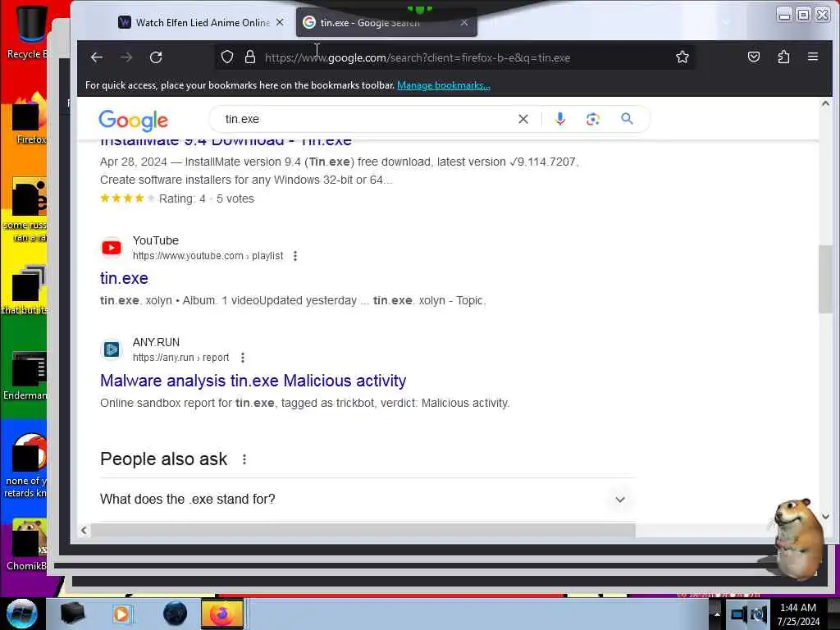Click the black box taskbar icon

[73, 614]
